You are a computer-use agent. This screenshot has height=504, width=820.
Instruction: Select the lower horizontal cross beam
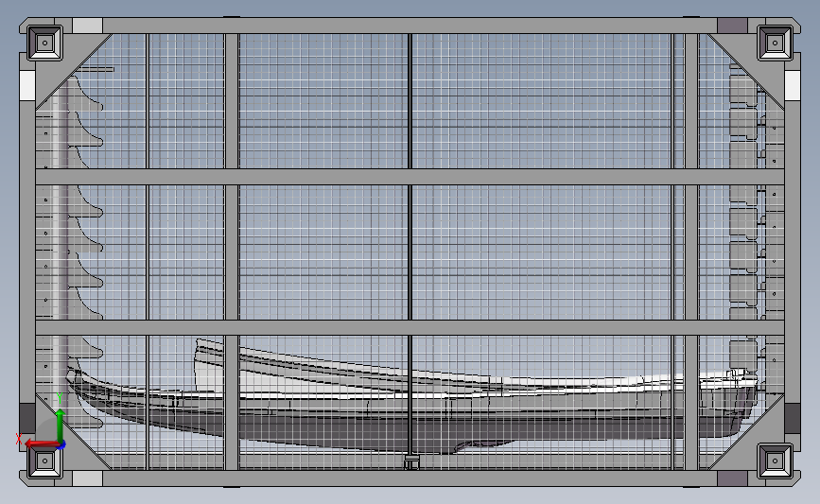pos(410,328)
